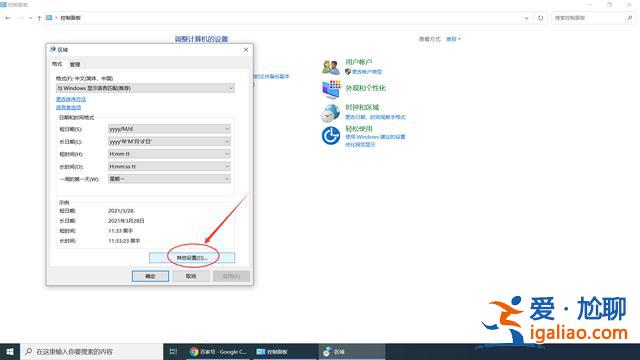Click the 时钟和区域 heading link
Image resolution: width=640 pixels, height=360 pixels.
pos(362,107)
